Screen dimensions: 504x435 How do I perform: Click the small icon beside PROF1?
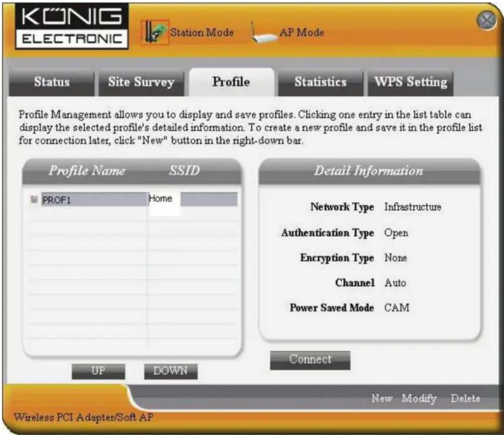34,199
